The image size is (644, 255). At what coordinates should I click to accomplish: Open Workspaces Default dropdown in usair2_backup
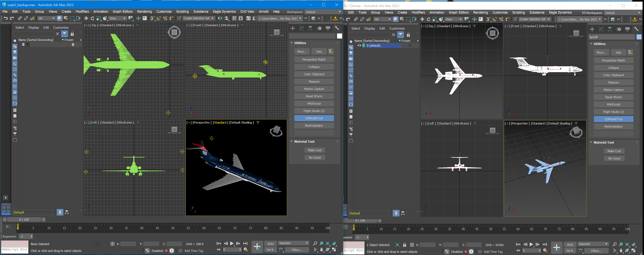(323, 12)
